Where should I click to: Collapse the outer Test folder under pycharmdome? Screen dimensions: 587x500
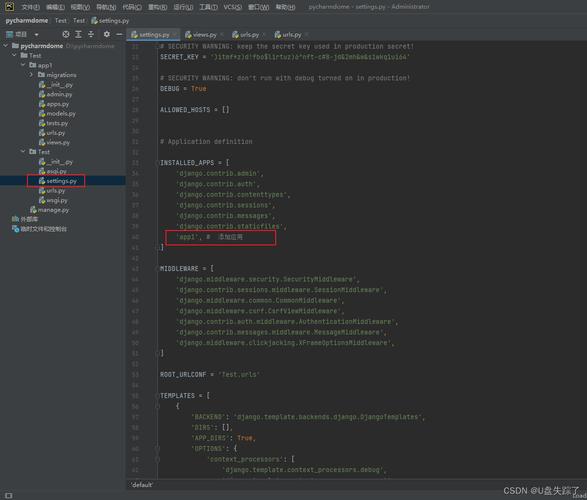point(14,55)
